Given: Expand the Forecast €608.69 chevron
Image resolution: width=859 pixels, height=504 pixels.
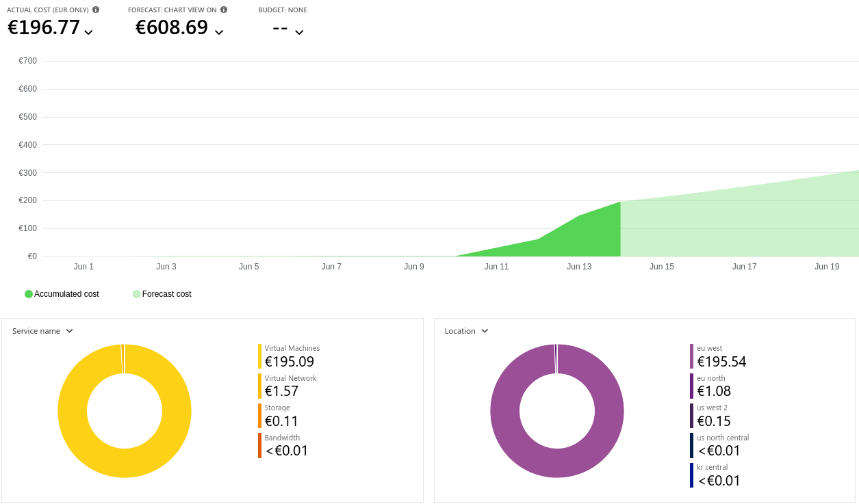Looking at the screenshot, I should [x=219, y=31].
